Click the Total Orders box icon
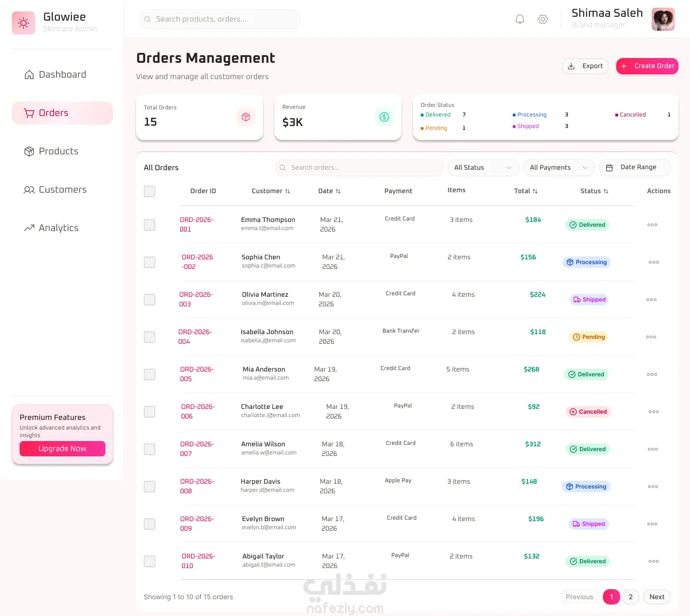 coord(246,117)
